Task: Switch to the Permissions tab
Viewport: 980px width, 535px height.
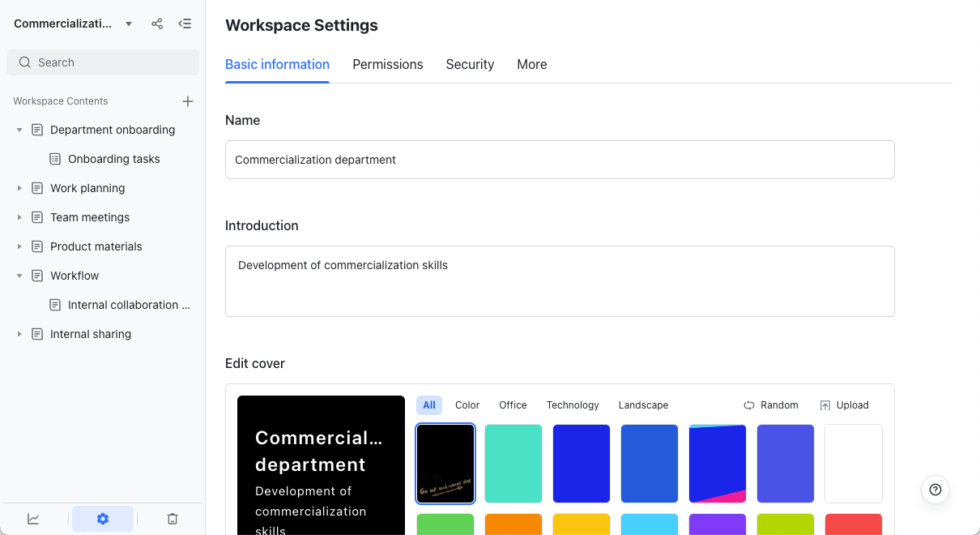Action: point(387,64)
